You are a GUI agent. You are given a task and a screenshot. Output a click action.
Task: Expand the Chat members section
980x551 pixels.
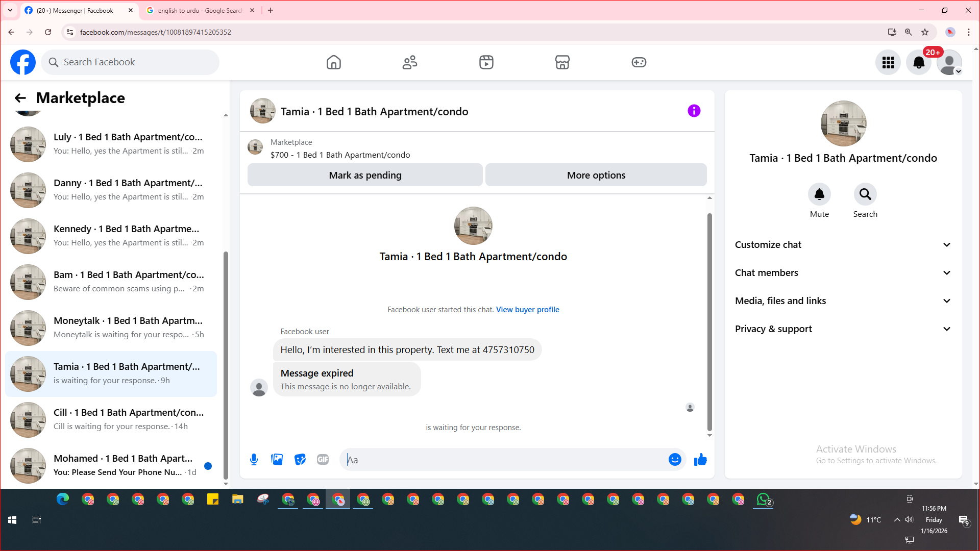[843, 273]
